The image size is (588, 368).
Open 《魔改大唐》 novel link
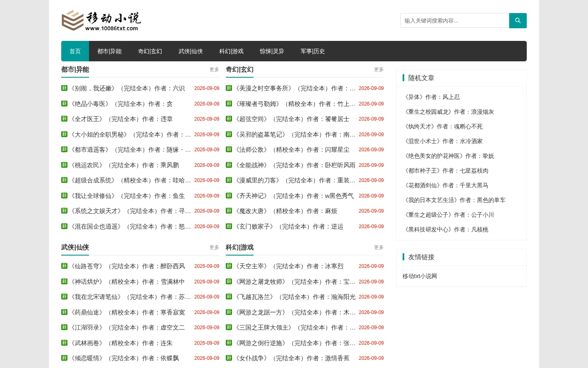(x=285, y=211)
